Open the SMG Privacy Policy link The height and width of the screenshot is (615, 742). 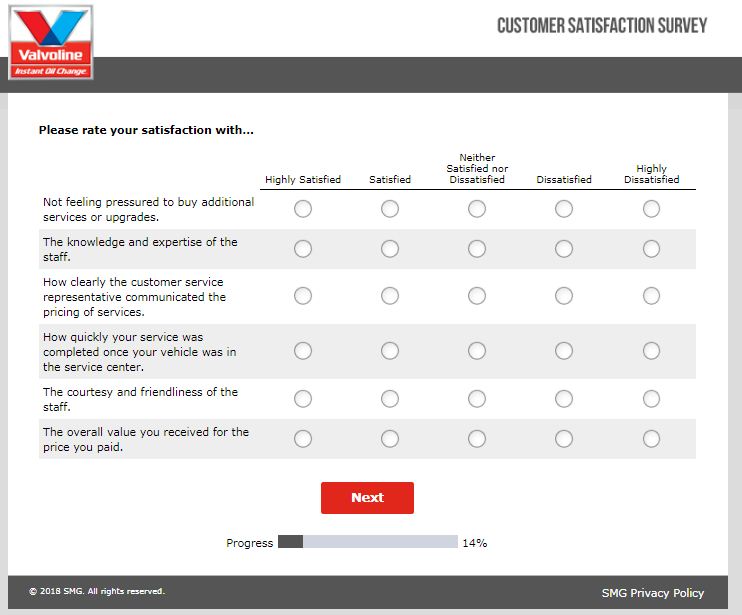(x=652, y=593)
